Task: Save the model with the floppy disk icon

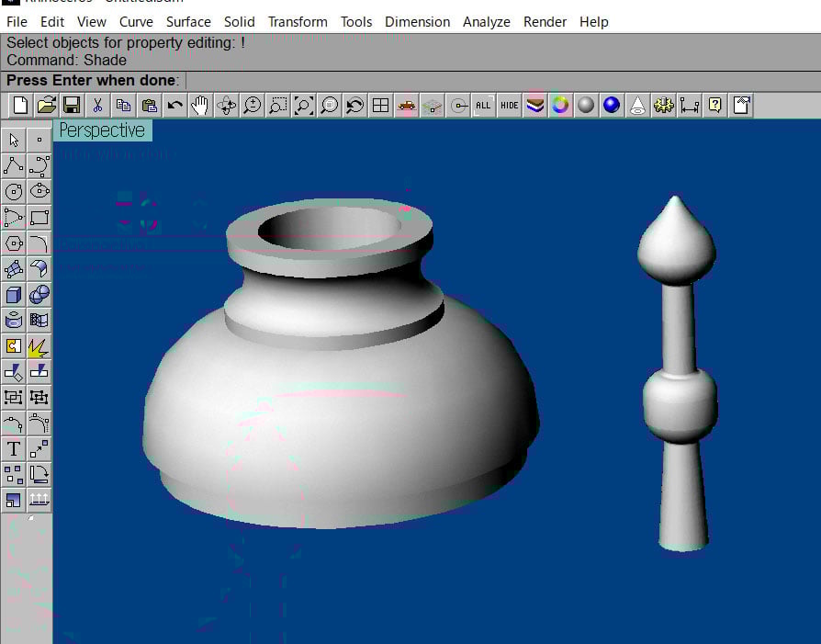Action: pyautogui.click(x=72, y=106)
